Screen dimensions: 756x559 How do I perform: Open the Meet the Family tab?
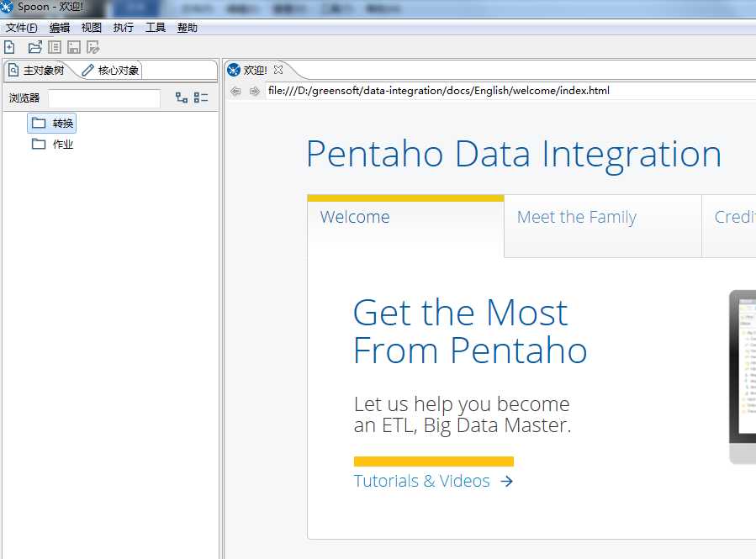coord(603,225)
